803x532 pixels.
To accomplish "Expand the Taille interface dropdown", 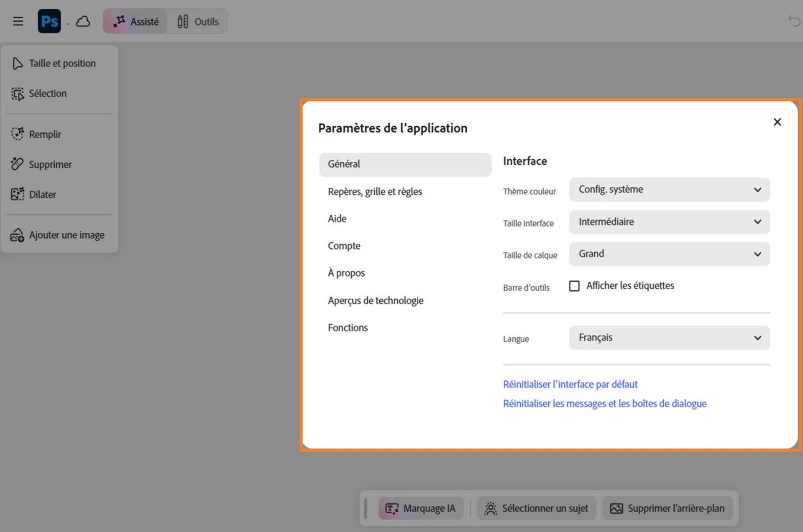I will (669, 222).
